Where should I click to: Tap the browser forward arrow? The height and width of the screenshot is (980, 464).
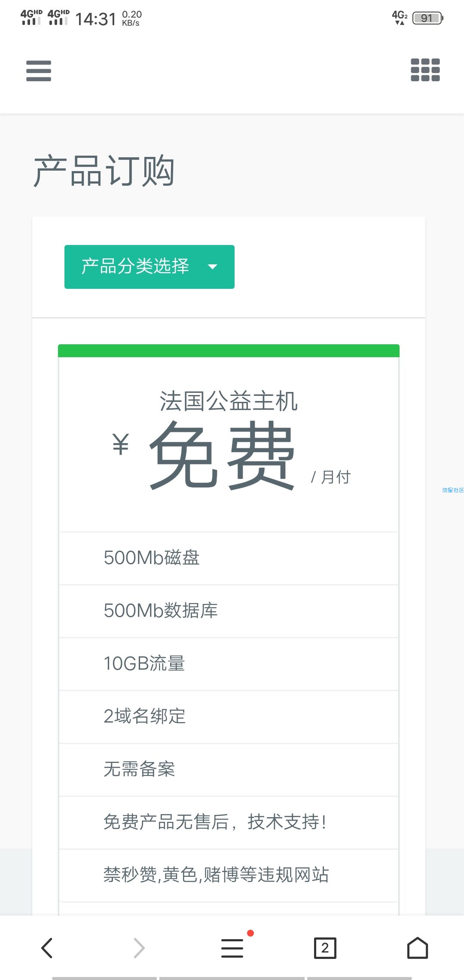[139, 948]
